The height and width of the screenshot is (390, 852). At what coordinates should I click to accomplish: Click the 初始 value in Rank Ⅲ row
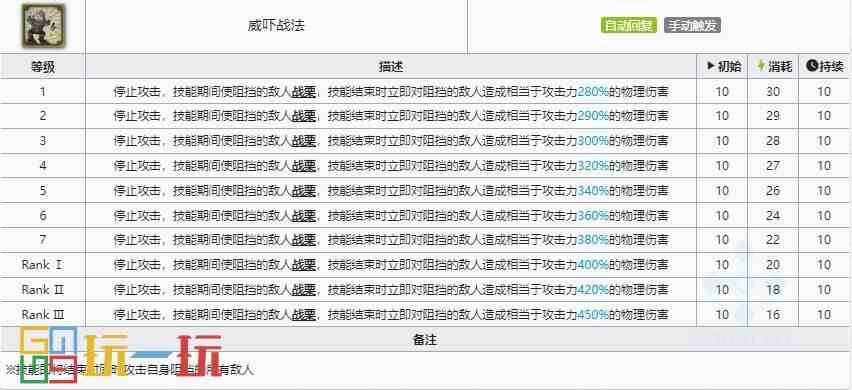[722, 314]
